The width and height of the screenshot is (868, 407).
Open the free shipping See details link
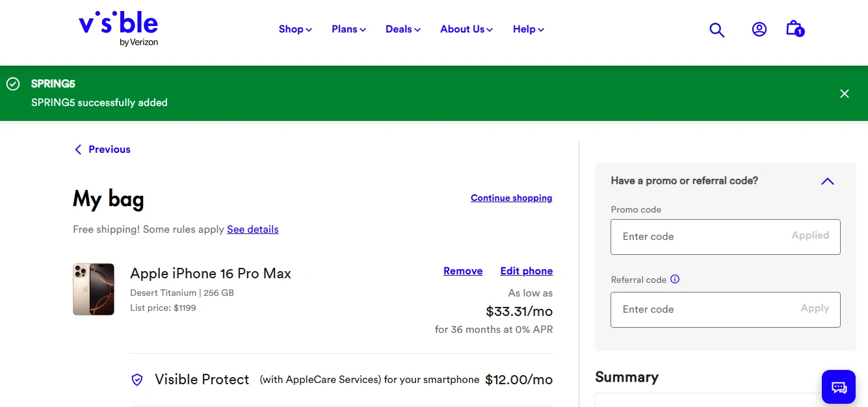[x=252, y=230]
